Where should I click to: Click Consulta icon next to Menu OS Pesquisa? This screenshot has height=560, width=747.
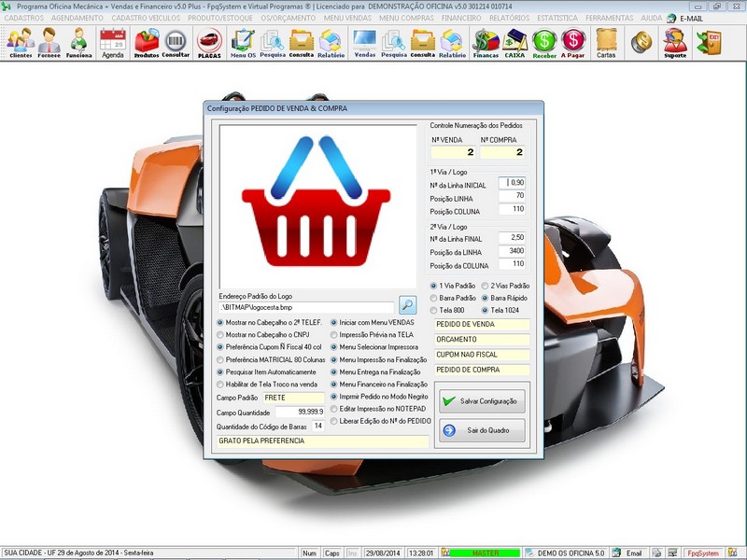302,42
